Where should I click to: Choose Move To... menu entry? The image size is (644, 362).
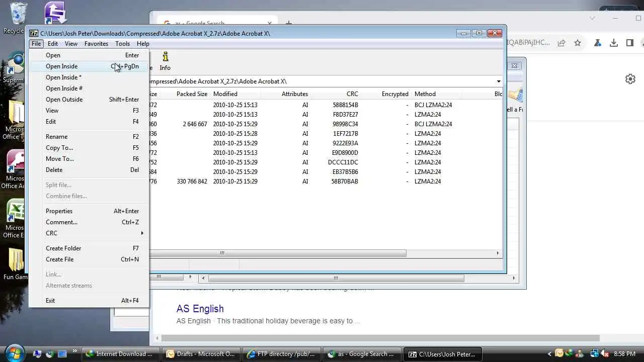pos(89,159)
